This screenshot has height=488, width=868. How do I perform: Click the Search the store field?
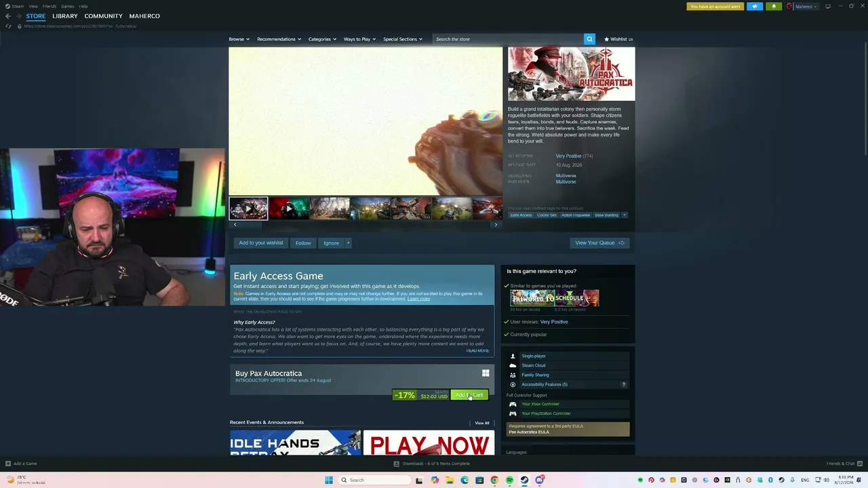pos(508,39)
